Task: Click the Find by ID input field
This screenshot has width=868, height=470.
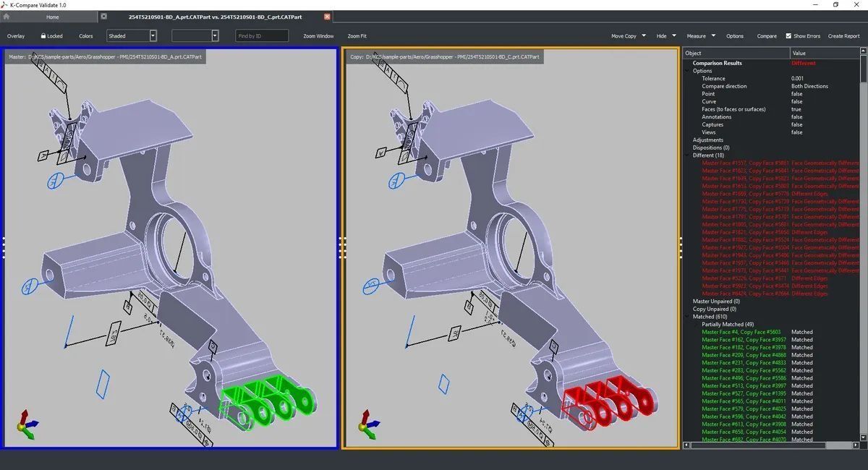Action: click(x=262, y=35)
